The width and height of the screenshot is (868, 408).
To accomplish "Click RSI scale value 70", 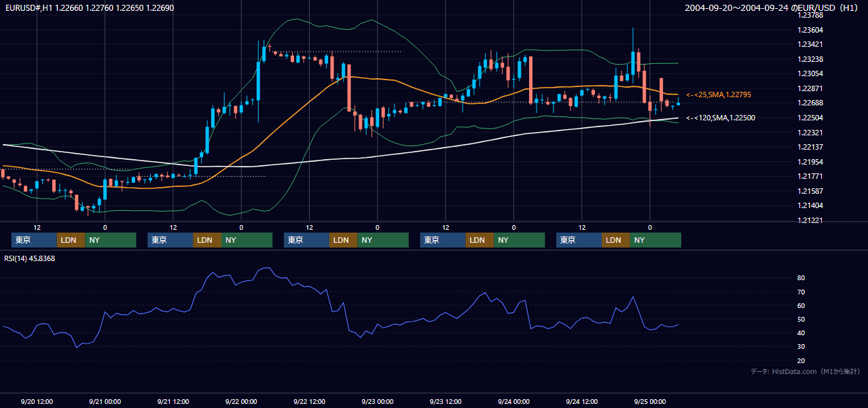I will (801, 292).
